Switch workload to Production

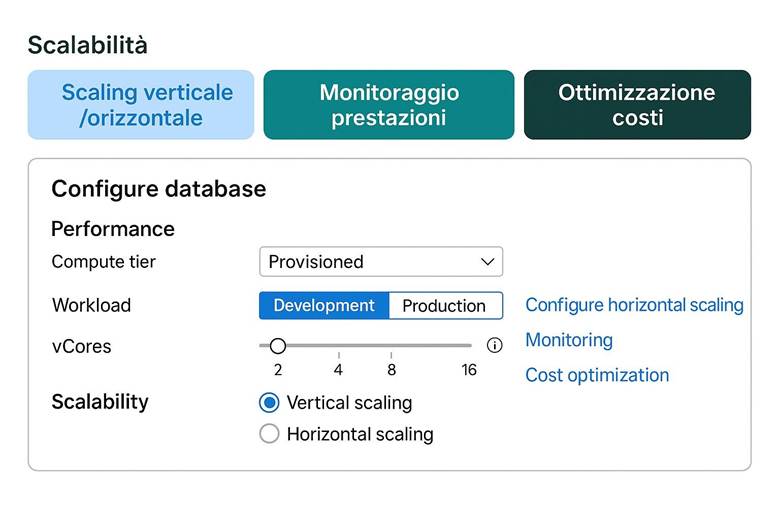coord(444,306)
